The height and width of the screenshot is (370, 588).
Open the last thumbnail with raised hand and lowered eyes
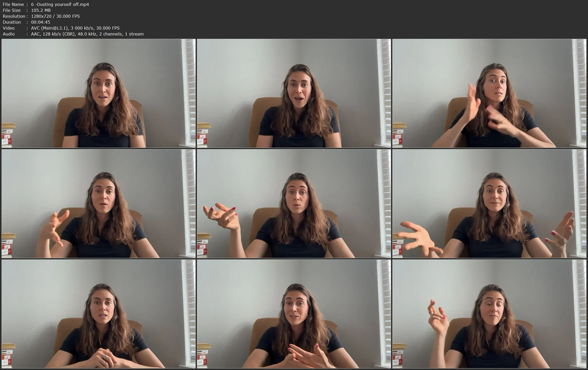pos(489,314)
